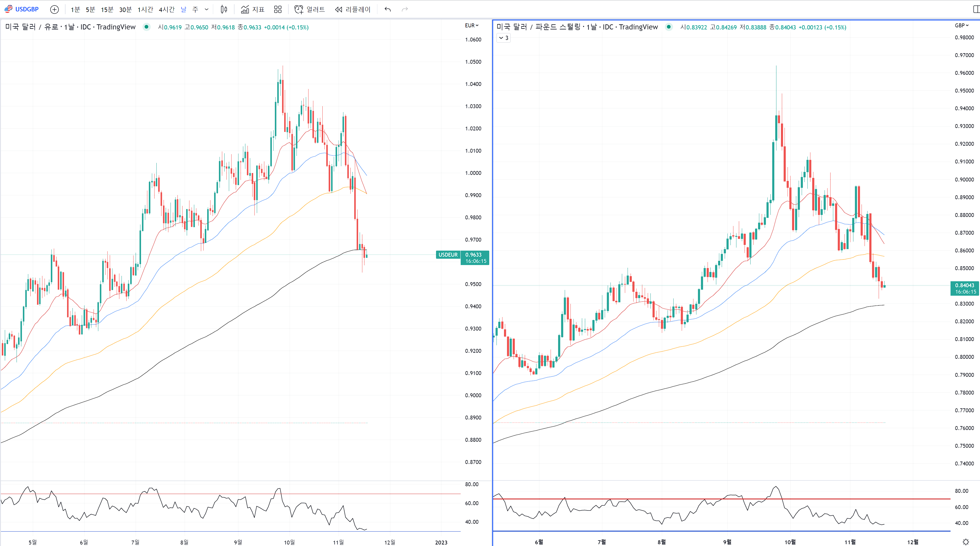Open USDGBP symbol search

click(x=22, y=9)
